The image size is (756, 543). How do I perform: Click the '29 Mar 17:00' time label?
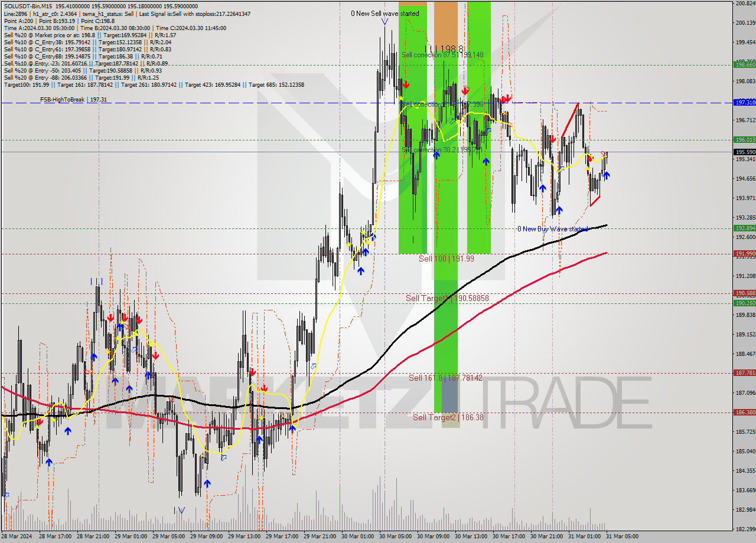click(x=282, y=537)
